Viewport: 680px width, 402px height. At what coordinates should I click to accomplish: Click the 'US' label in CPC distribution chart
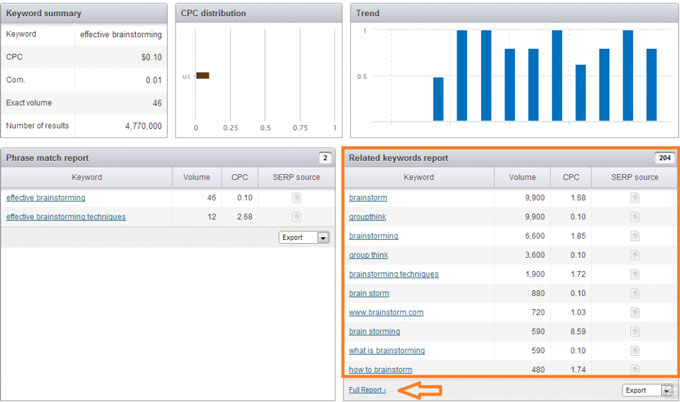(x=186, y=76)
